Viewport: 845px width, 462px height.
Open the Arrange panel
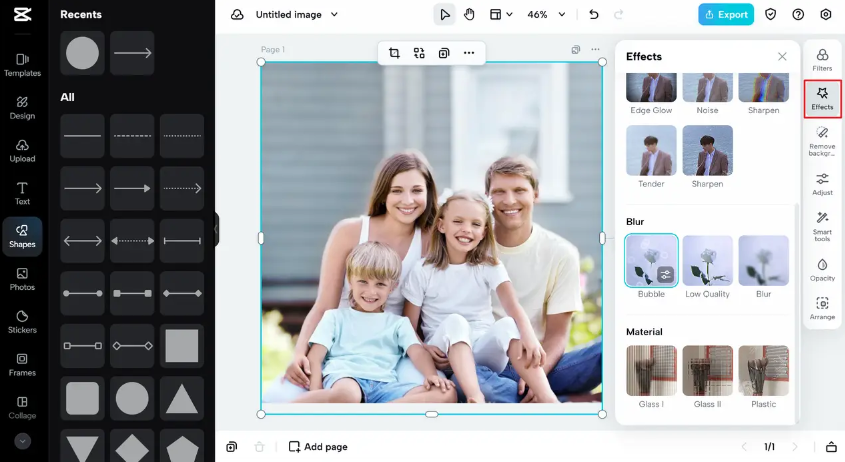822,308
